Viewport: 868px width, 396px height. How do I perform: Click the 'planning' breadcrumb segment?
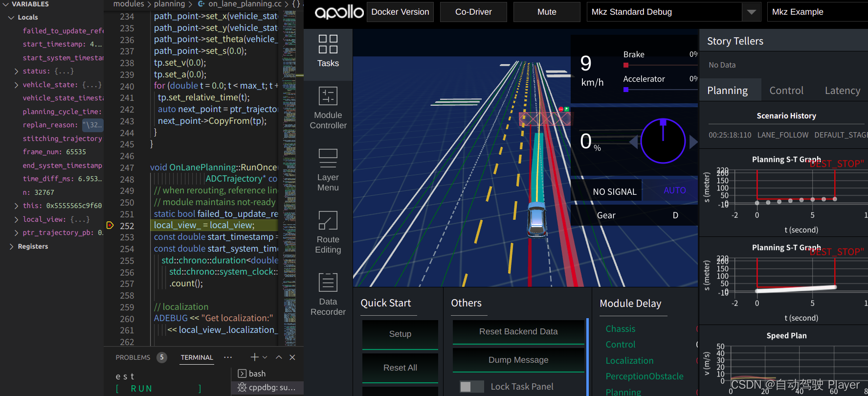point(169,4)
